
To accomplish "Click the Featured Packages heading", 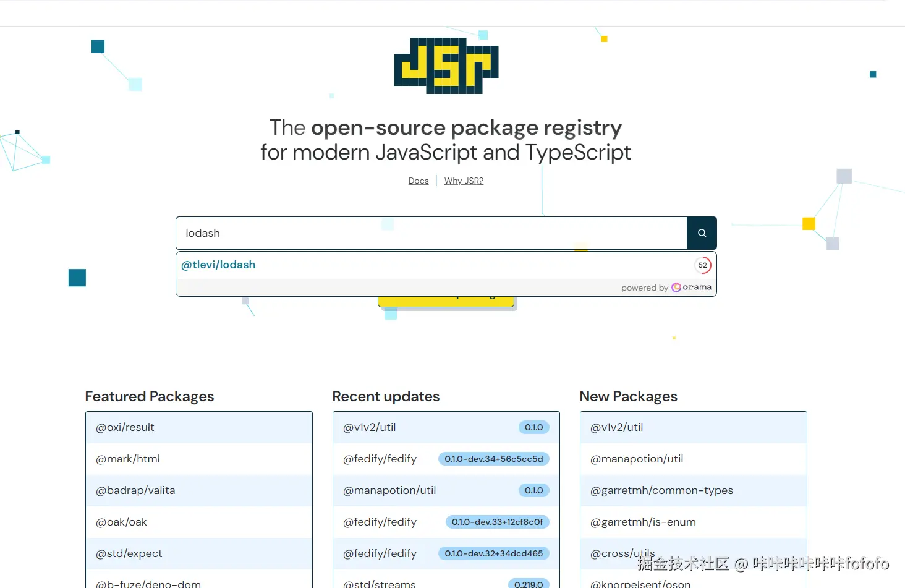I will pyautogui.click(x=150, y=396).
